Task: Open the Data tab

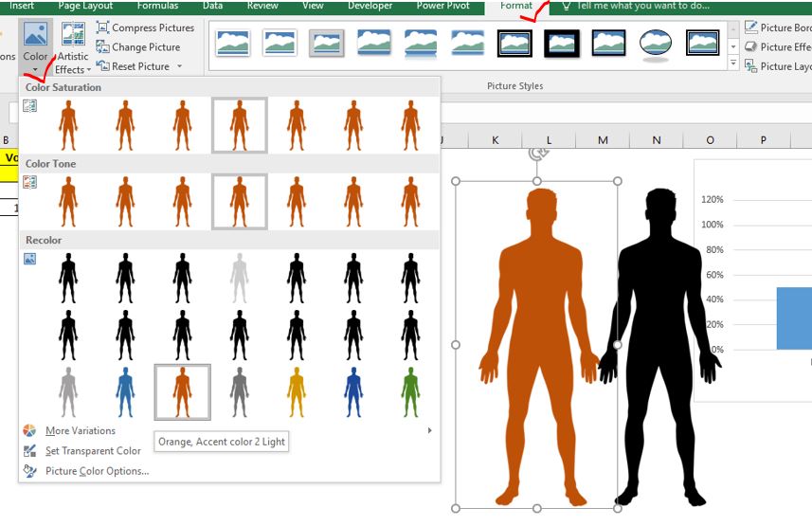Action: [212, 6]
